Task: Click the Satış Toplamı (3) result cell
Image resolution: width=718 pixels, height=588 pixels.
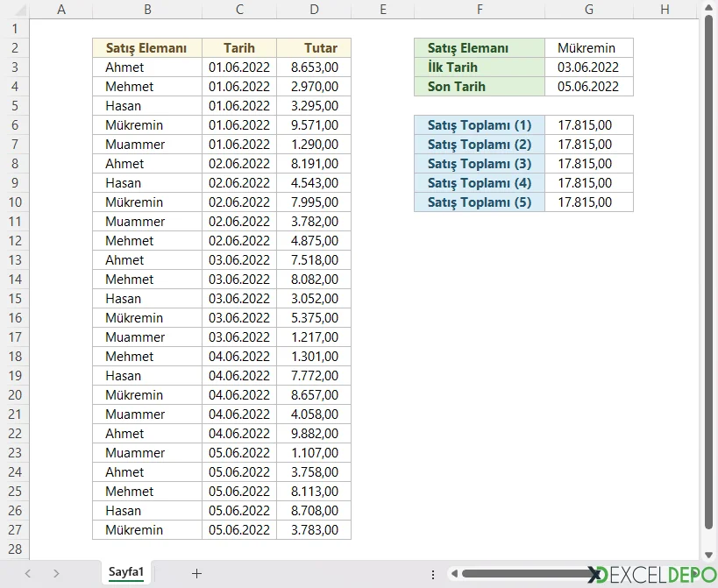Action: pos(588,164)
